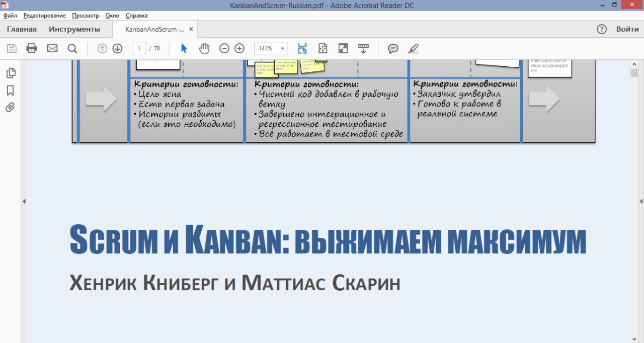
Task: Open the Файл menu
Action: (10, 16)
